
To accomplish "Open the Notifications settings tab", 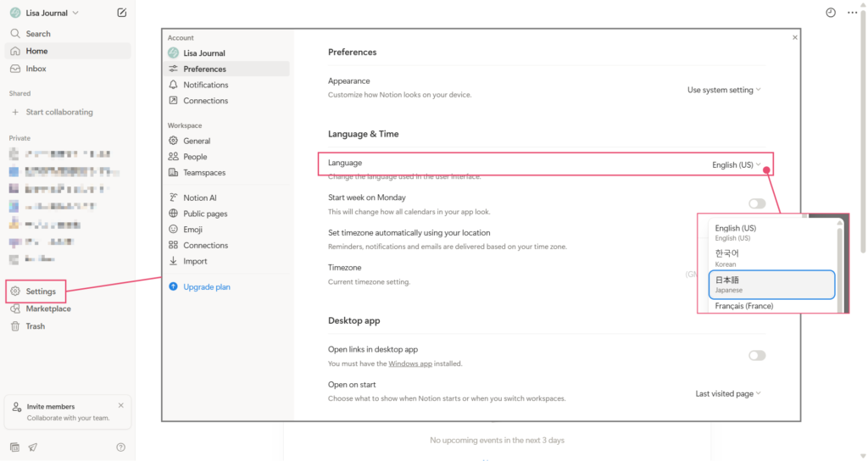I will tap(227, 85).
